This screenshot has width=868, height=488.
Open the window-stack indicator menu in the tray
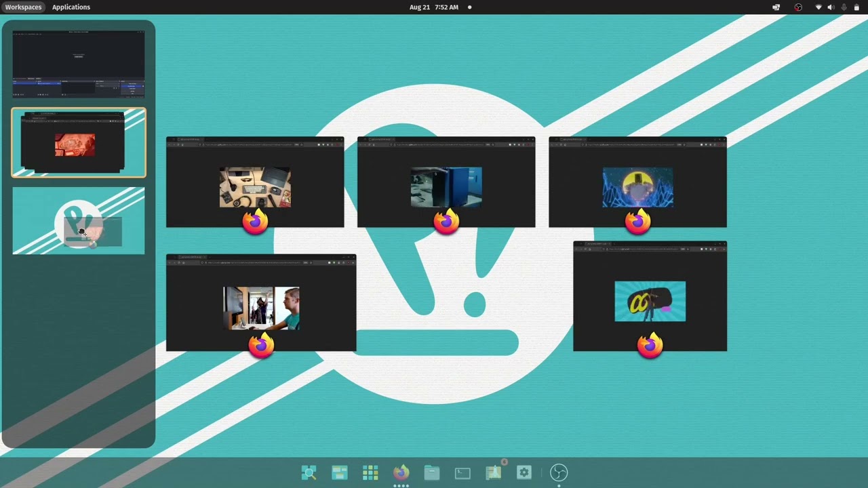pos(776,7)
